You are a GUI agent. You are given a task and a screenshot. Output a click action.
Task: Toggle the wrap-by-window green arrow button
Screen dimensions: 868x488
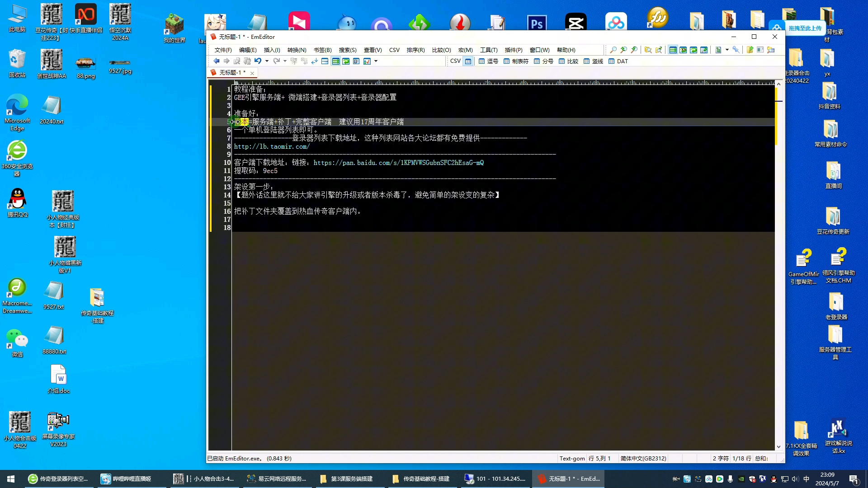point(346,61)
